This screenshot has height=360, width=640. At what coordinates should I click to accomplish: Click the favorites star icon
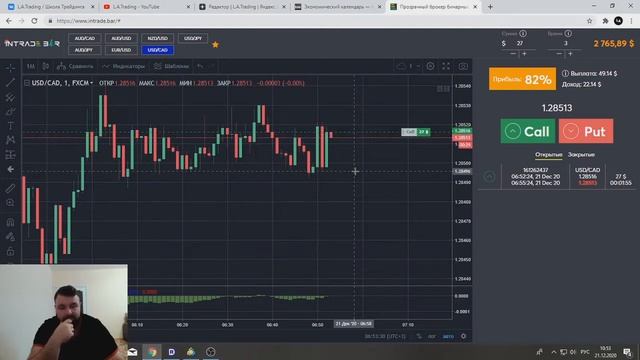pos(216,44)
